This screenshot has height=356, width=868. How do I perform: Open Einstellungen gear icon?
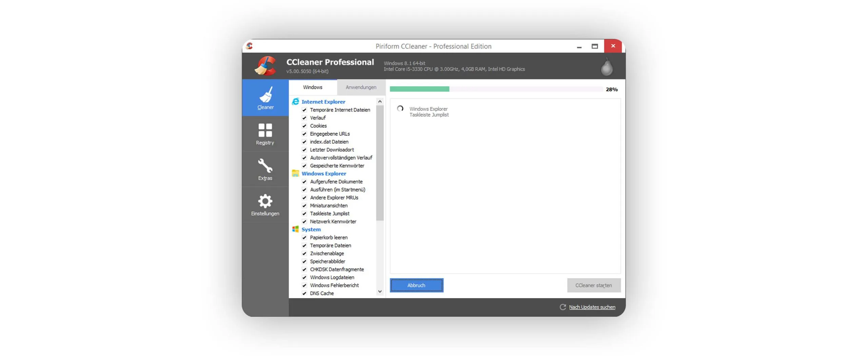tap(265, 201)
